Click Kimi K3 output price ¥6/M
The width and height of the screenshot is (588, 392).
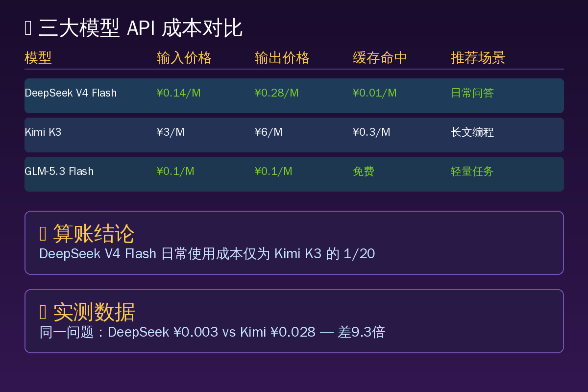point(269,132)
